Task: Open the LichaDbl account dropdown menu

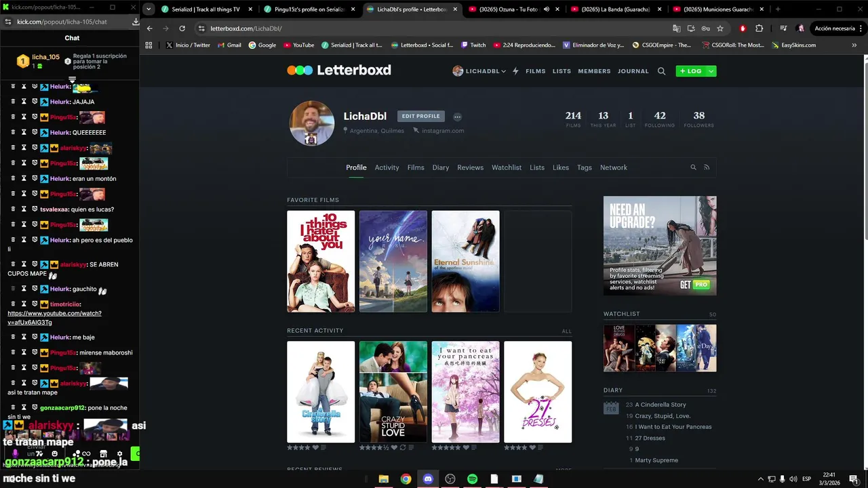Action: coord(479,71)
